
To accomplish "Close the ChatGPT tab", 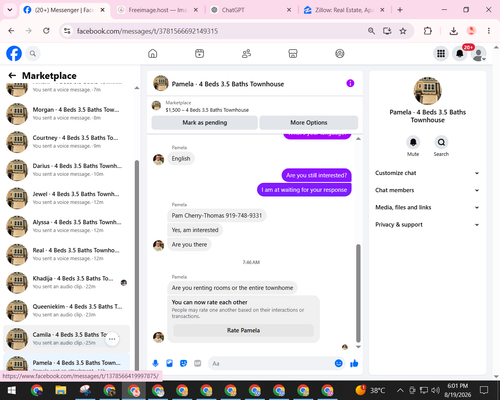I will 289,10.
